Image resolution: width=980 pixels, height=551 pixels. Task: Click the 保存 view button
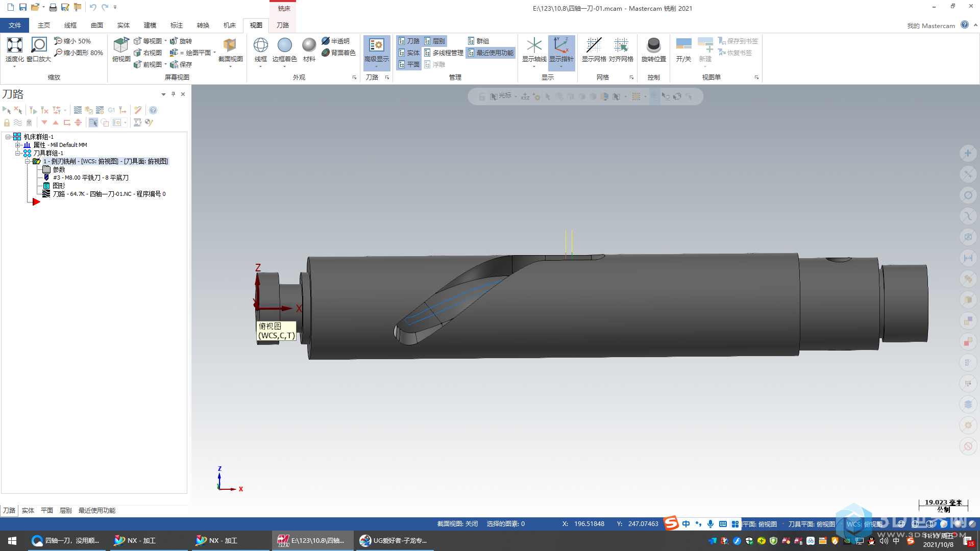[181, 64]
